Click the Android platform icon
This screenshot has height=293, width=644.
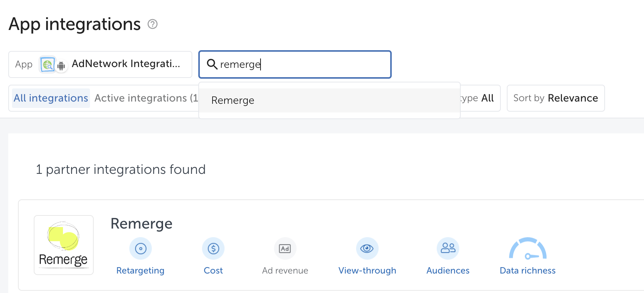coord(61,66)
